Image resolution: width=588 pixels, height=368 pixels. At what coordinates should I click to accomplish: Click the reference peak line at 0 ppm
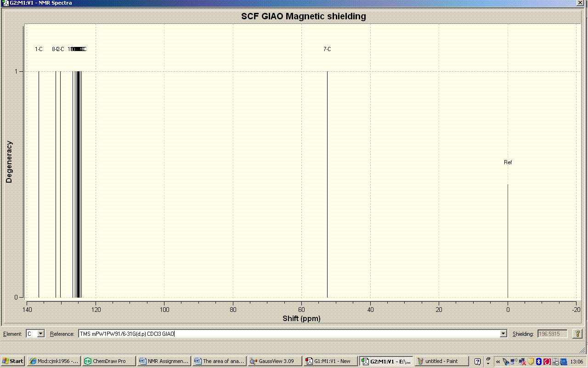tap(508, 241)
